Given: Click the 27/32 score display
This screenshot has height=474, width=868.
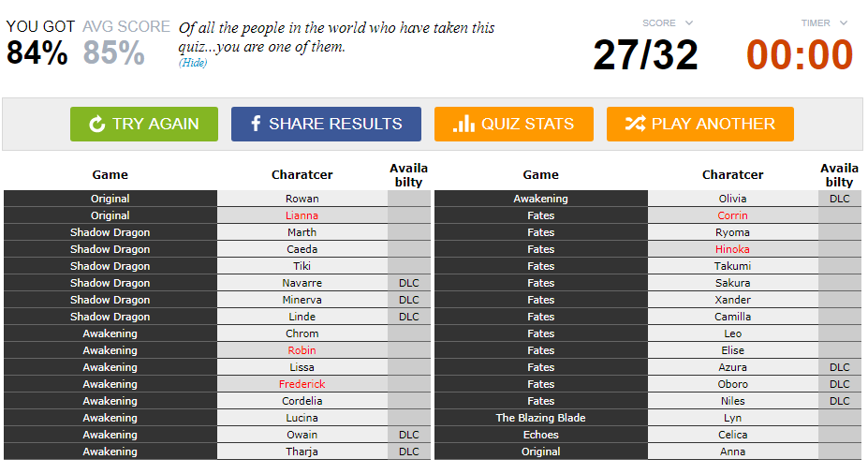Looking at the screenshot, I should coord(645,55).
